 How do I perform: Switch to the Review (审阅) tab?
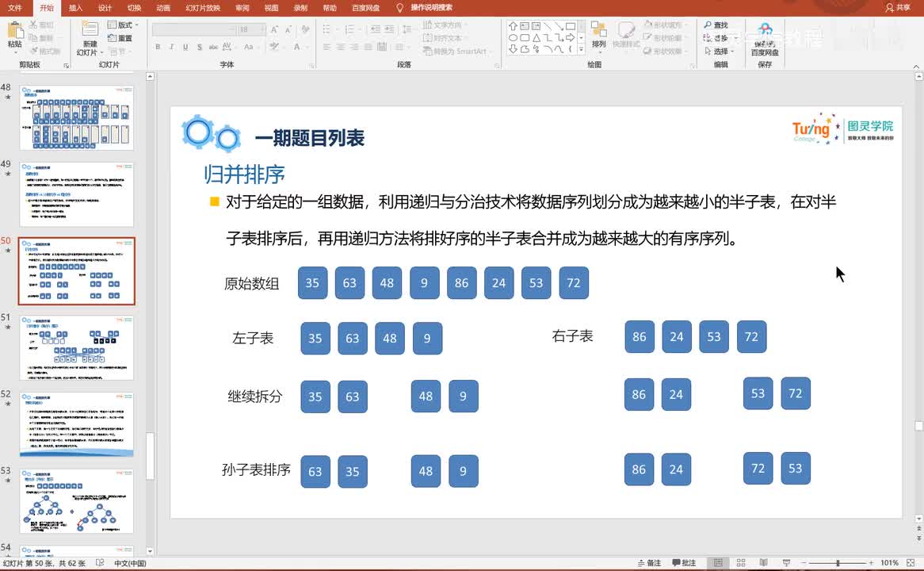[x=242, y=8]
